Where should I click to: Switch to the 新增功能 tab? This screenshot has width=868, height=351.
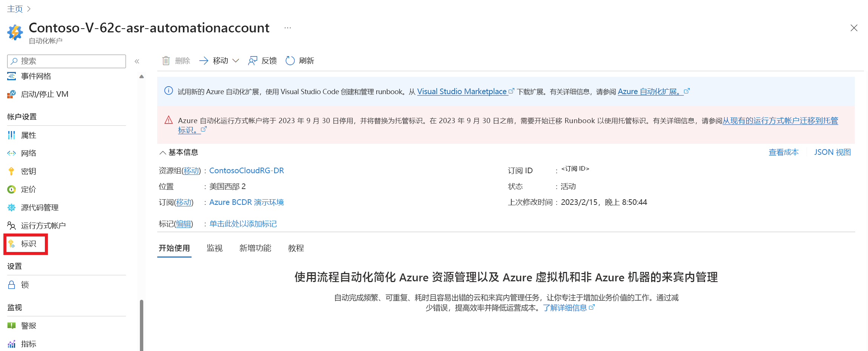click(x=255, y=248)
